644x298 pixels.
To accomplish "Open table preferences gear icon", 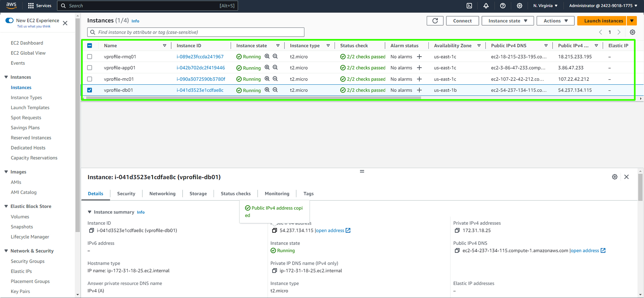I will click(x=633, y=32).
